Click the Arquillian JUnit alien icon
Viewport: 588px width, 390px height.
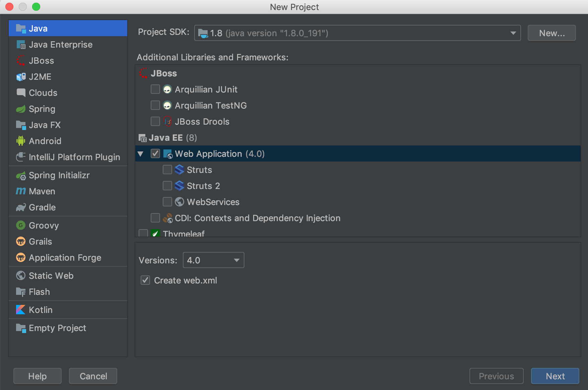tap(167, 89)
